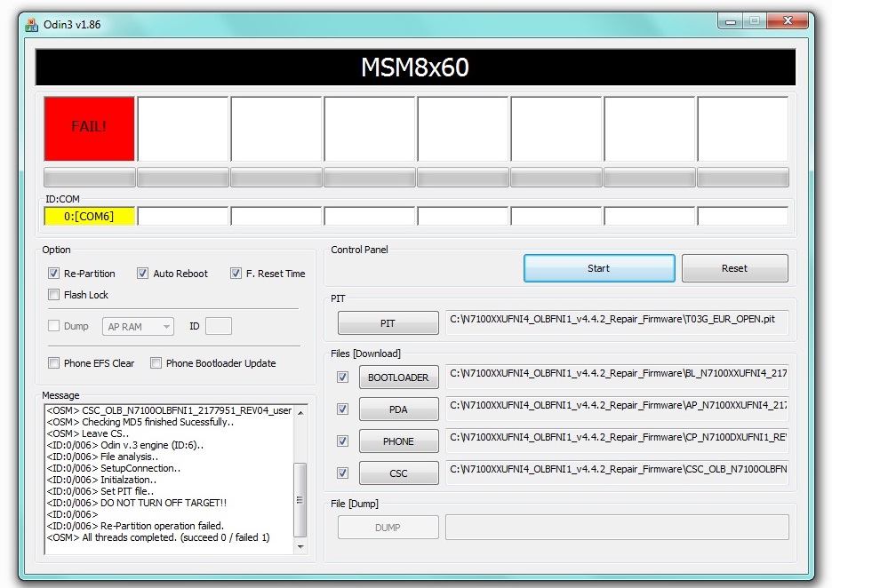
Task: Uncheck the Auto Reboot option
Action: [143, 274]
